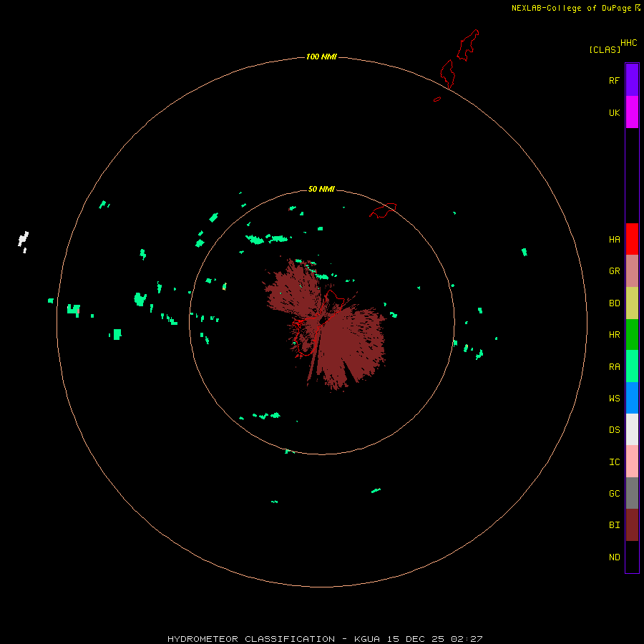Click the WS legend label
644x644 pixels.
pos(614,398)
